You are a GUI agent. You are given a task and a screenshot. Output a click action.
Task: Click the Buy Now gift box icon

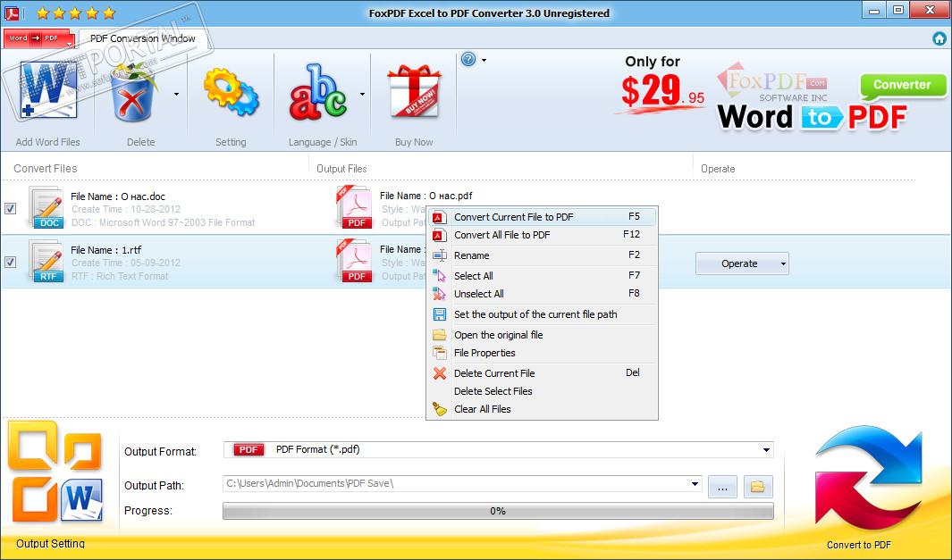coord(414,91)
